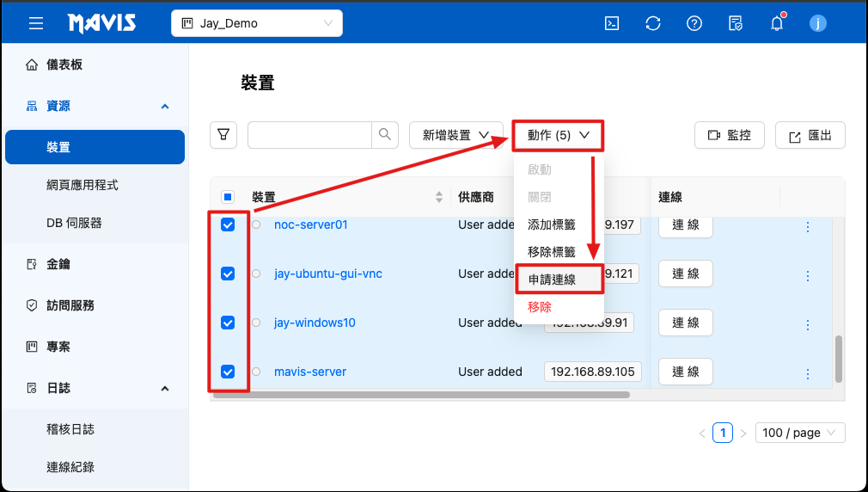Open the jay-ubuntu-gui-vnc device link
Image resolution: width=868 pixels, height=492 pixels.
click(x=328, y=274)
